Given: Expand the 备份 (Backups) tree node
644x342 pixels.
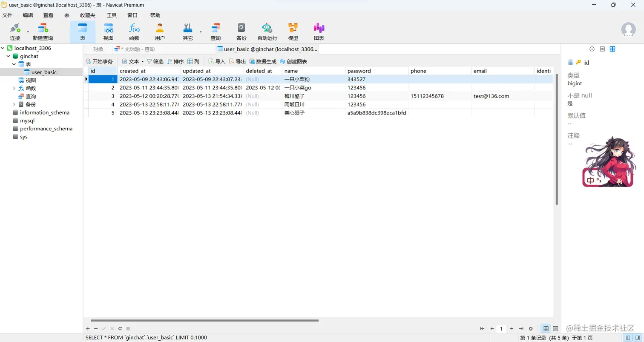Looking at the screenshot, I should click(14, 104).
